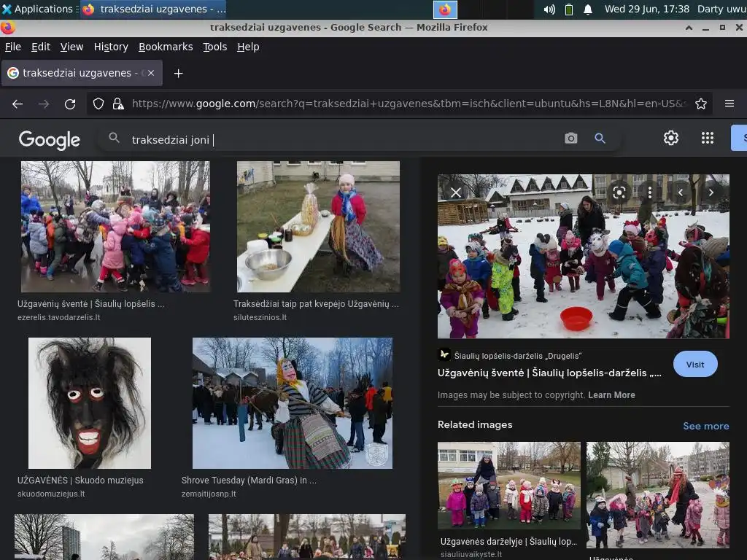Open the File menu
747x560 pixels.
[13, 47]
